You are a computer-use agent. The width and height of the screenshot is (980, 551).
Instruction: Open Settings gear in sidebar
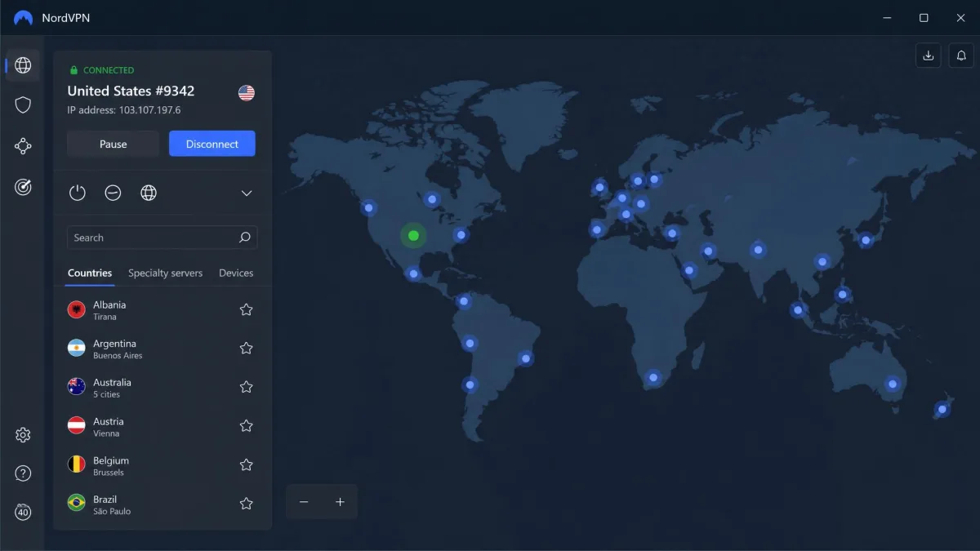coord(23,435)
